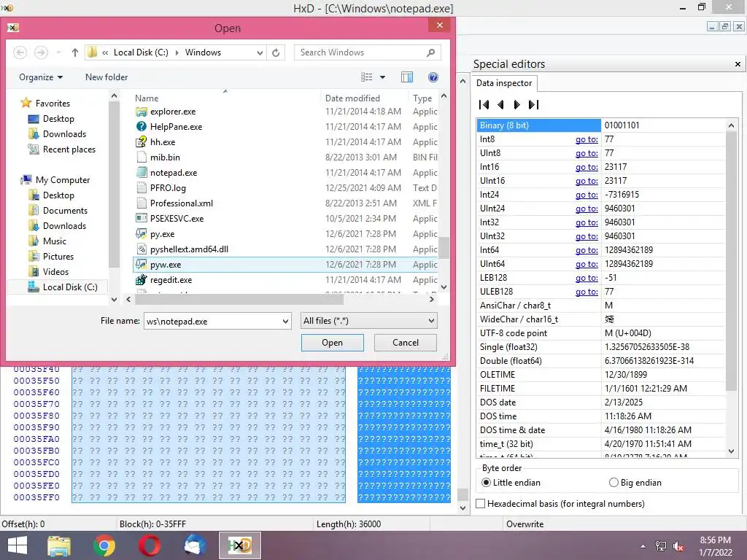Select the explorer.exe file icon

[141, 112]
